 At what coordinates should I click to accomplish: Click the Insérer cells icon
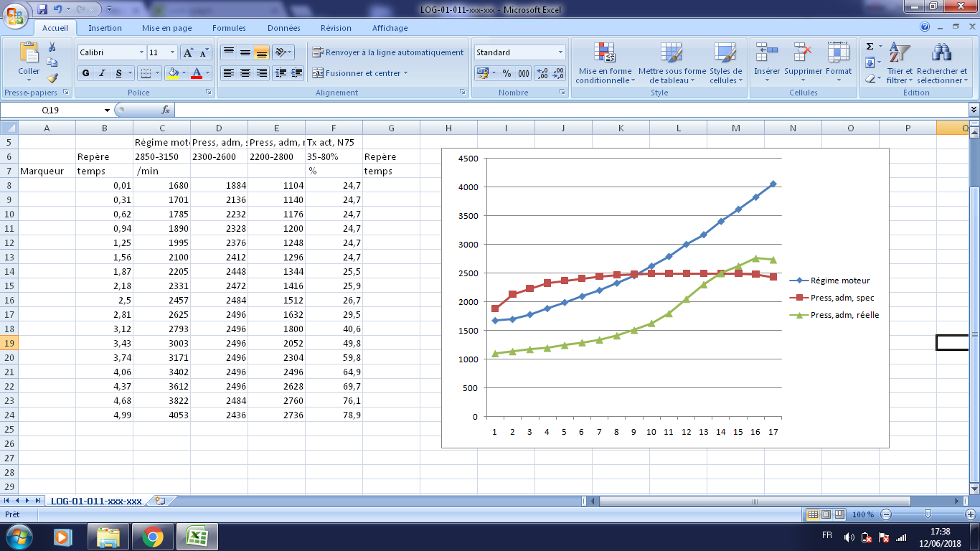click(x=766, y=54)
